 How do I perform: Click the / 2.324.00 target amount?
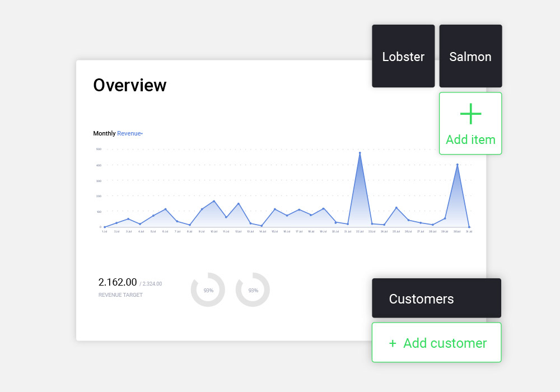(x=151, y=284)
